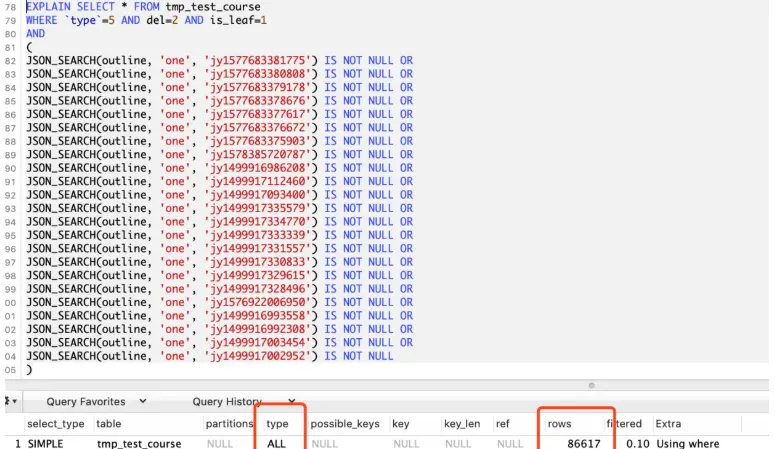Click the select_type column header
The width and height of the screenshot is (775, 449).
click(x=55, y=424)
